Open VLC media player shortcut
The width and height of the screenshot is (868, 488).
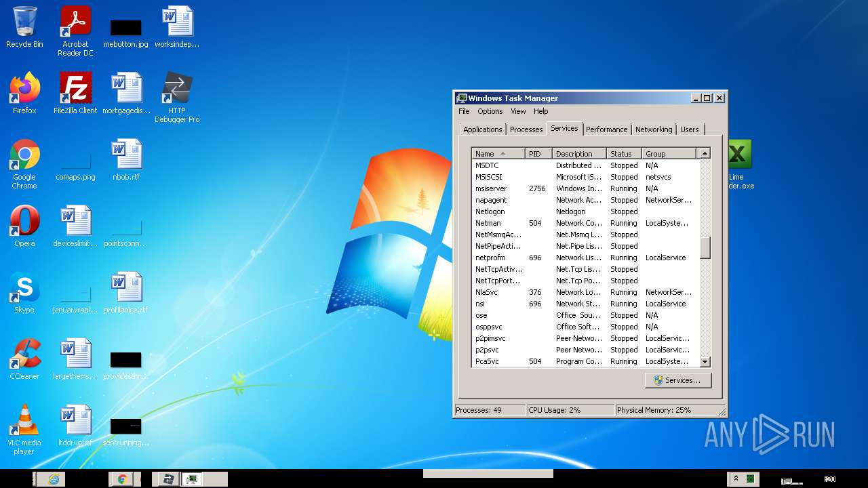24,430
